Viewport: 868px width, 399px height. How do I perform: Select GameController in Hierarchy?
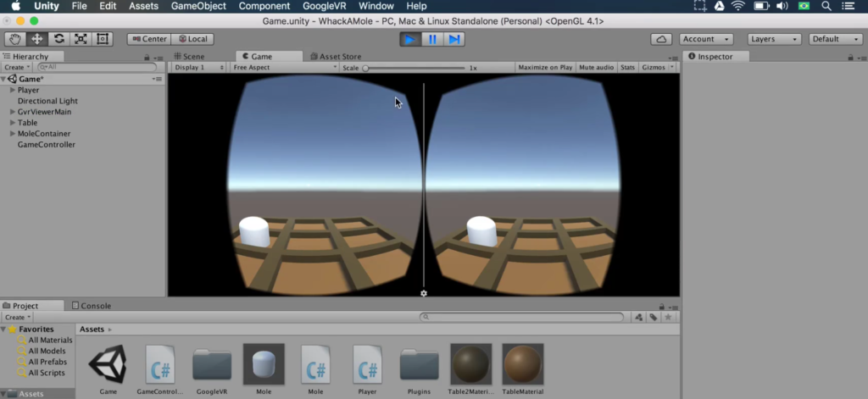(47, 145)
